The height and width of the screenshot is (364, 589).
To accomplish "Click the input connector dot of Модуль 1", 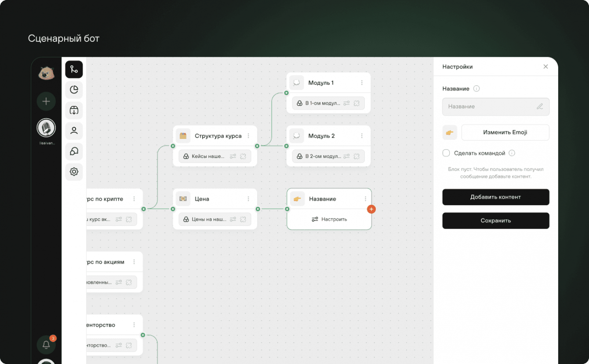I will 286,93.
